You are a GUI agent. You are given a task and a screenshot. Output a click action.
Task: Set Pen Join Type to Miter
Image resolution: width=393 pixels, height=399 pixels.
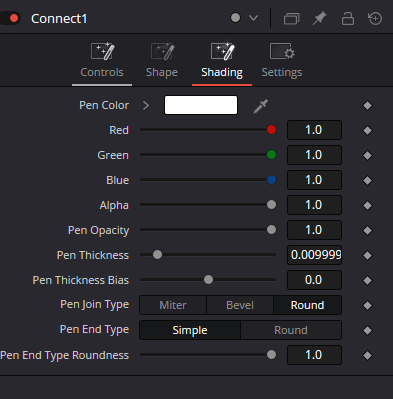pyautogui.click(x=173, y=305)
